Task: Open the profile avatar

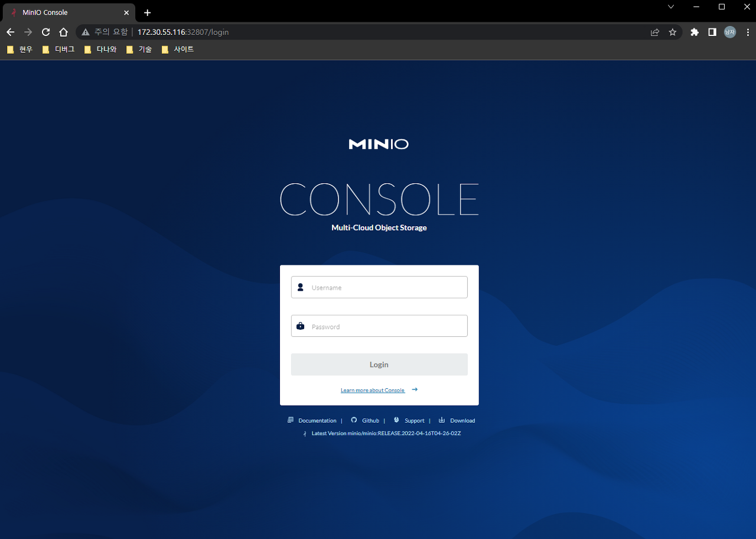Action: [x=730, y=33]
